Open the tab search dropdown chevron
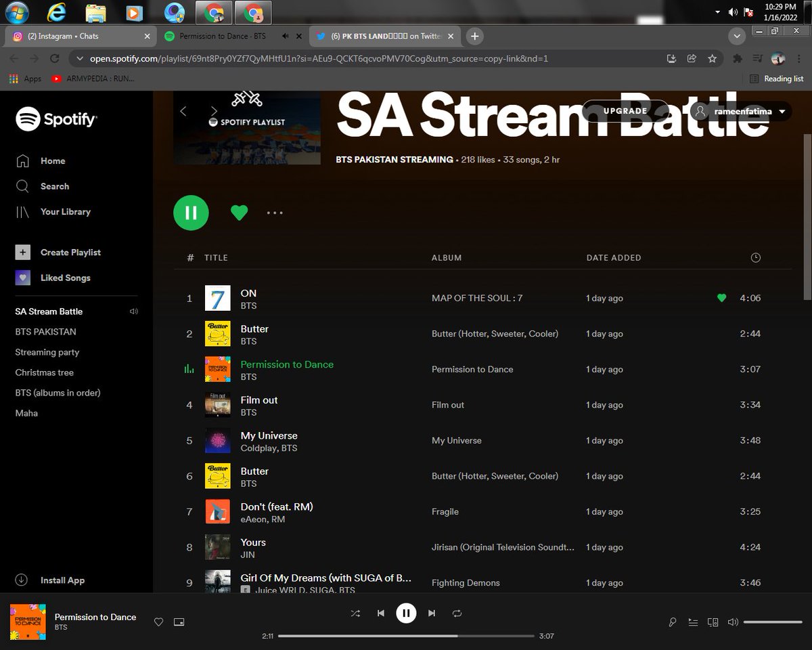The image size is (812, 650). 736,36
